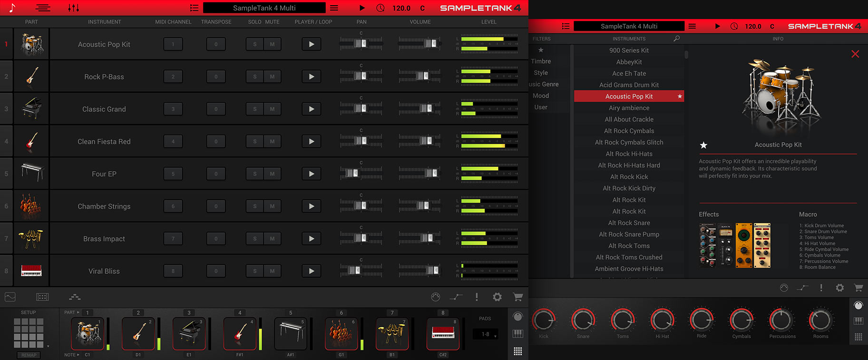The height and width of the screenshot is (360, 868).
Task: Show the keyboard view in left window
Action: (x=518, y=334)
